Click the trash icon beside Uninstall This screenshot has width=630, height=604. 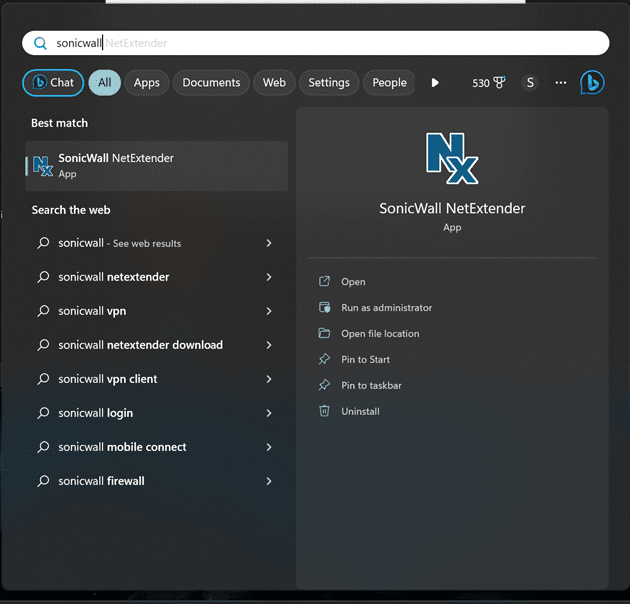[324, 411]
